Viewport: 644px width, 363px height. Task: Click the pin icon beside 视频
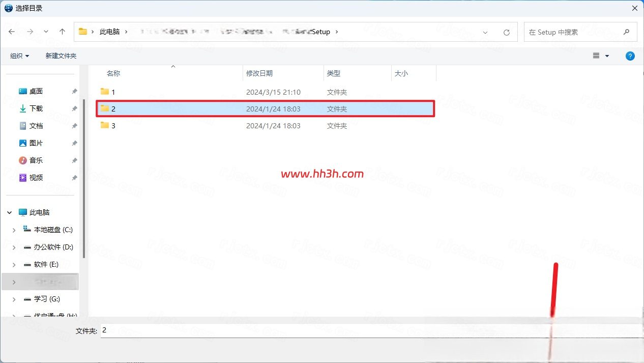74,178
